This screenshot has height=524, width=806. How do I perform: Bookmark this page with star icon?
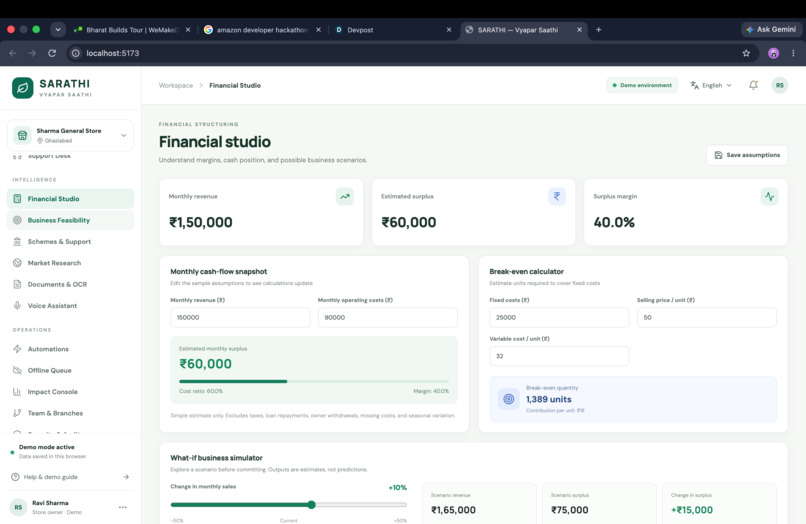tap(746, 53)
